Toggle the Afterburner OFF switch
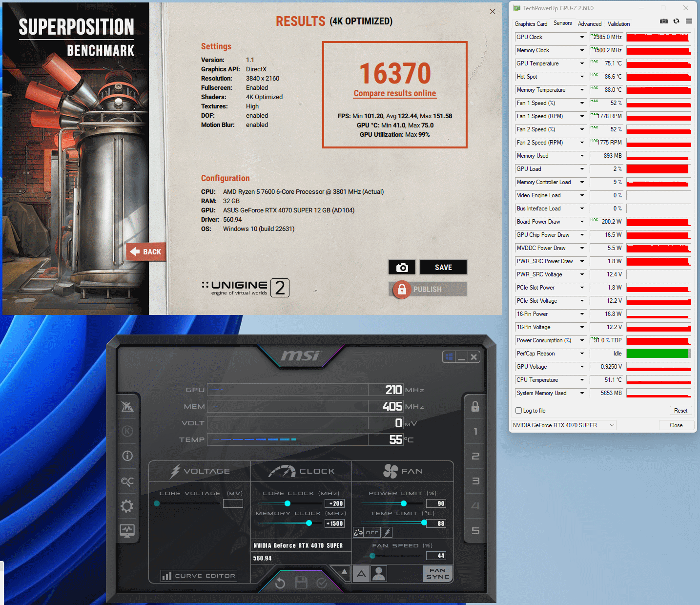The height and width of the screenshot is (605, 700). [372, 532]
